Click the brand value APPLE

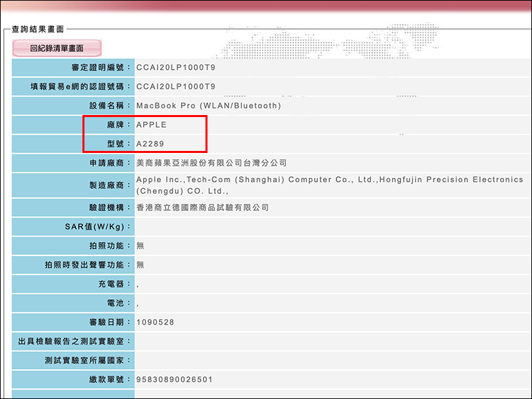tap(152, 125)
